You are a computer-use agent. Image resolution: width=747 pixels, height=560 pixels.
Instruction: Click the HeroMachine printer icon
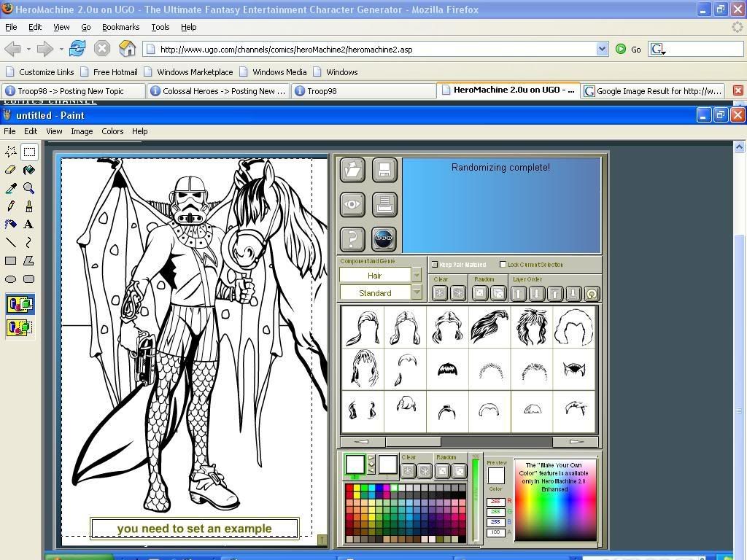click(x=384, y=204)
